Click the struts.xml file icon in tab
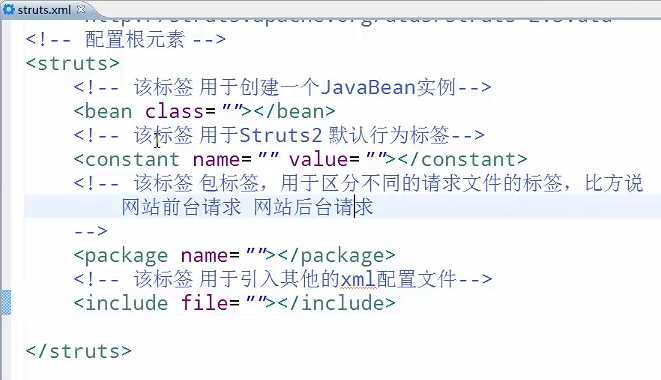This screenshot has height=380, width=661. (8, 9)
